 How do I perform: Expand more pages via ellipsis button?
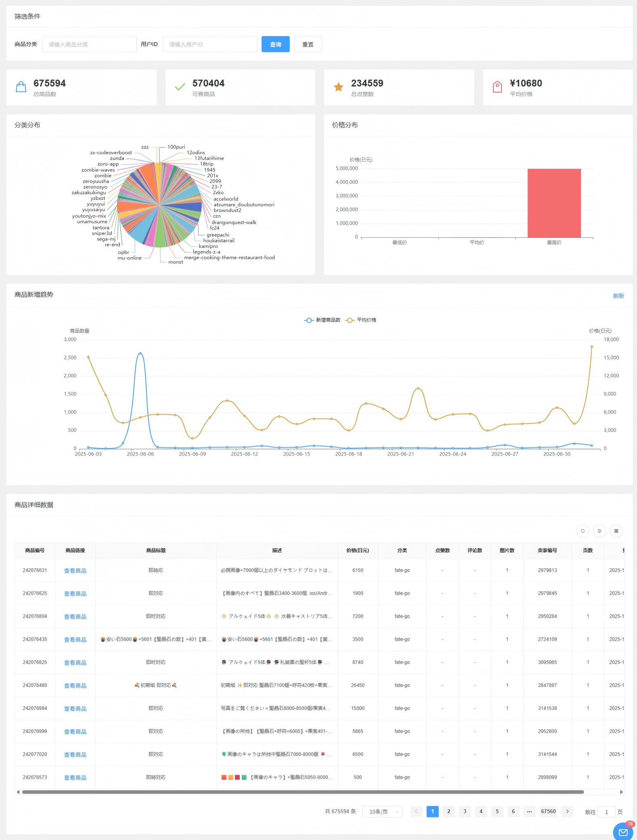[529, 811]
